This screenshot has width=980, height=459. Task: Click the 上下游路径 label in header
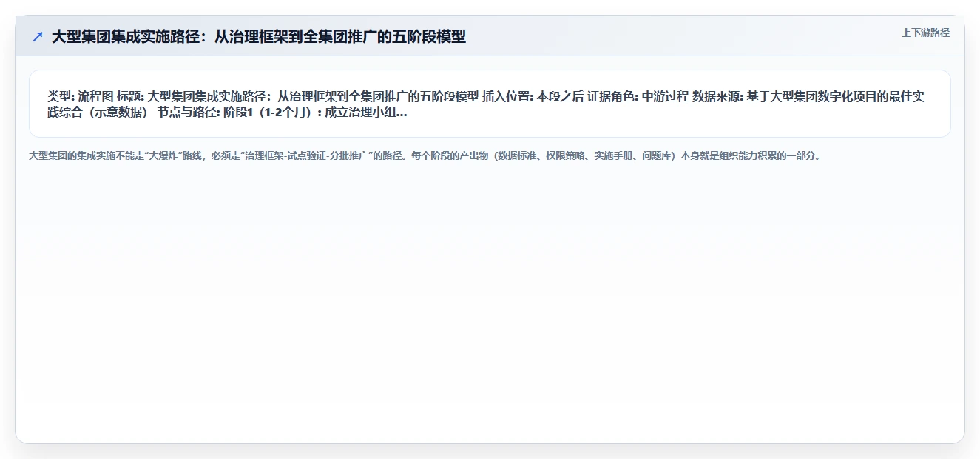[x=925, y=33]
